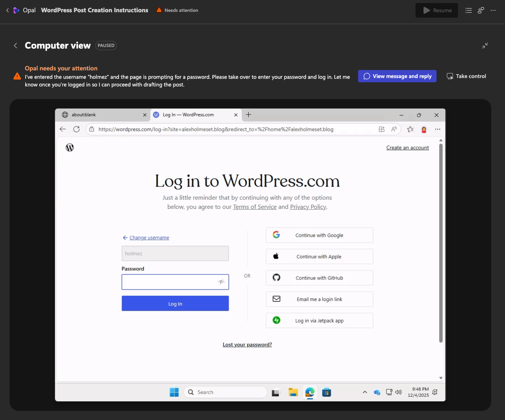Toggle password visibility eye icon

[221, 282]
